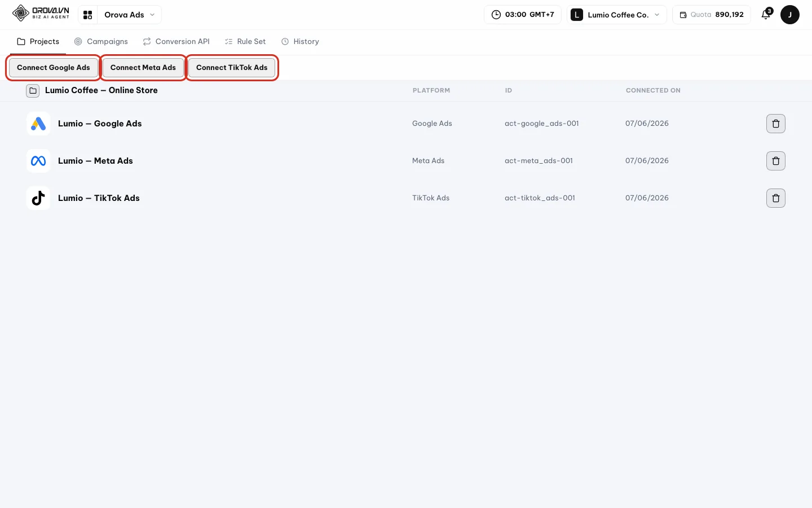812x508 pixels.
Task: Click the TikTok Ads platform cell
Action: [x=431, y=198]
